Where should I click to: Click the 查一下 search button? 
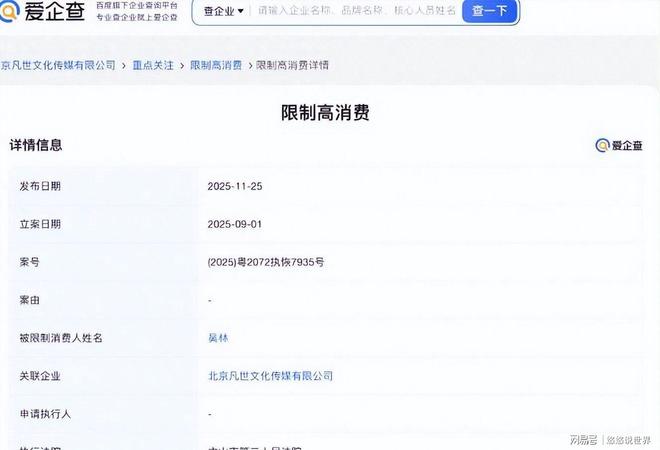490,11
